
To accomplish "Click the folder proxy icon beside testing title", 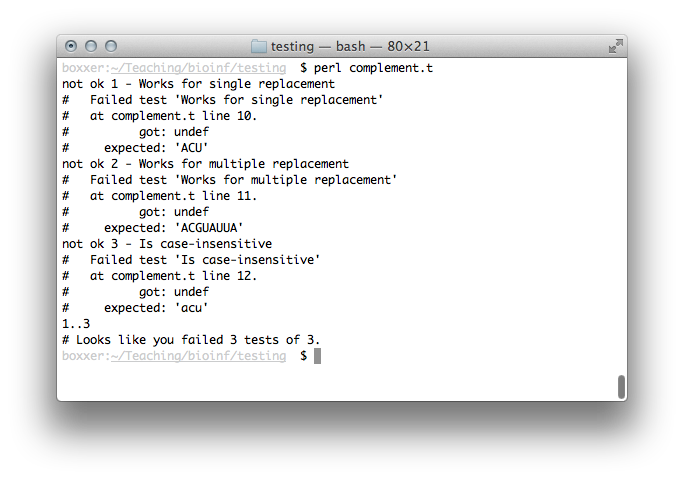I will click(258, 46).
